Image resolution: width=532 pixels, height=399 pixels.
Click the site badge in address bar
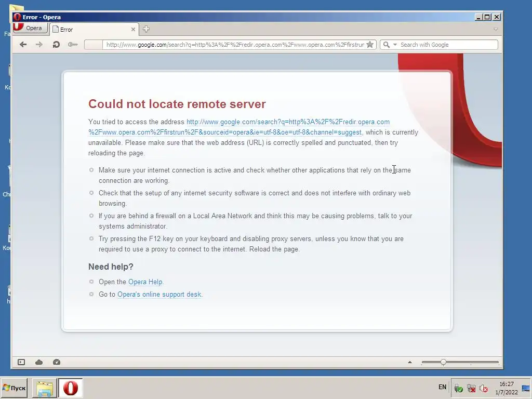pyautogui.click(x=94, y=45)
